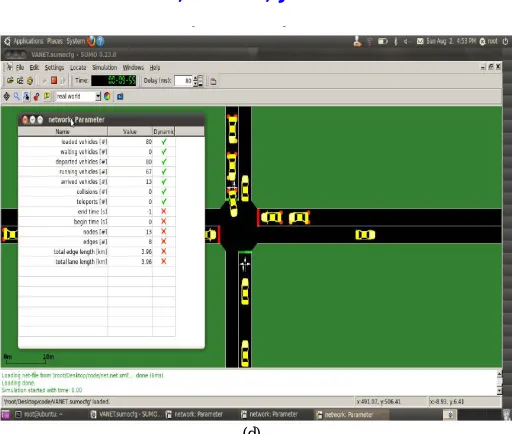Toggle the green check for collisions row
This screenshot has width=516, height=434.
pos(164,192)
